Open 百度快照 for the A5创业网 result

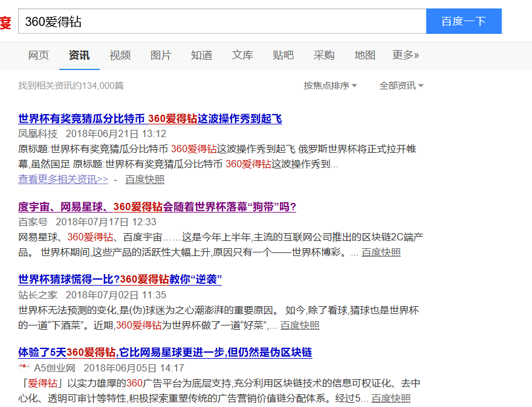point(391,398)
